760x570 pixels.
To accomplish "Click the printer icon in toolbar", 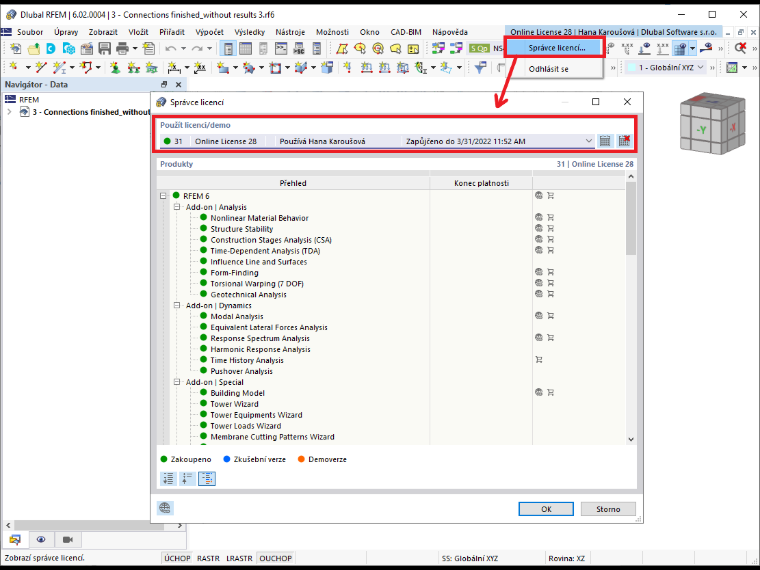I will 122,48.
